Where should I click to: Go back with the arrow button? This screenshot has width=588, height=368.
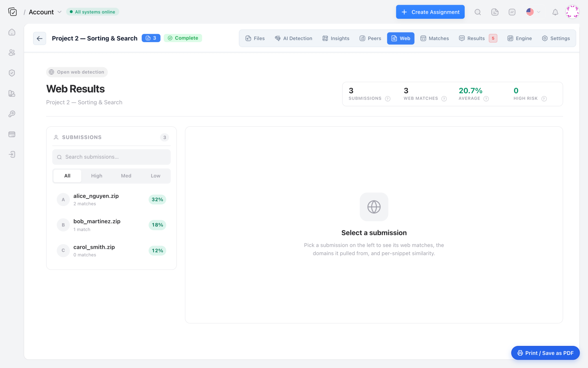[x=39, y=38]
